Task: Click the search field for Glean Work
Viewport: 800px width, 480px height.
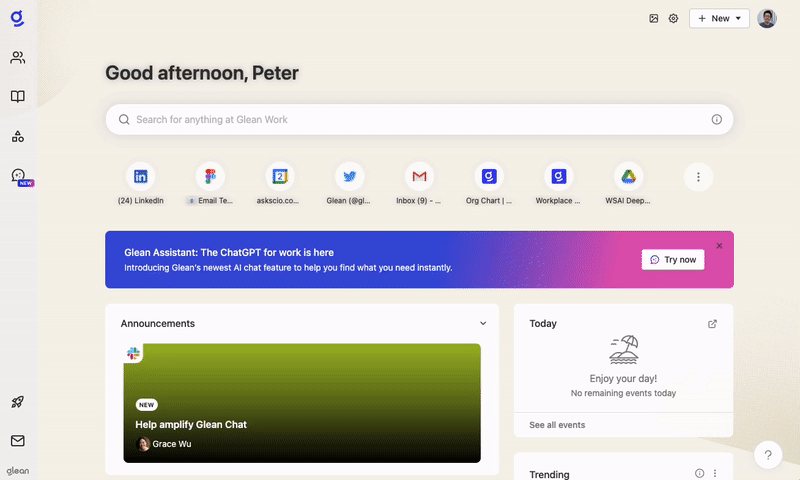Action: pyautogui.click(x=419, y=119)
